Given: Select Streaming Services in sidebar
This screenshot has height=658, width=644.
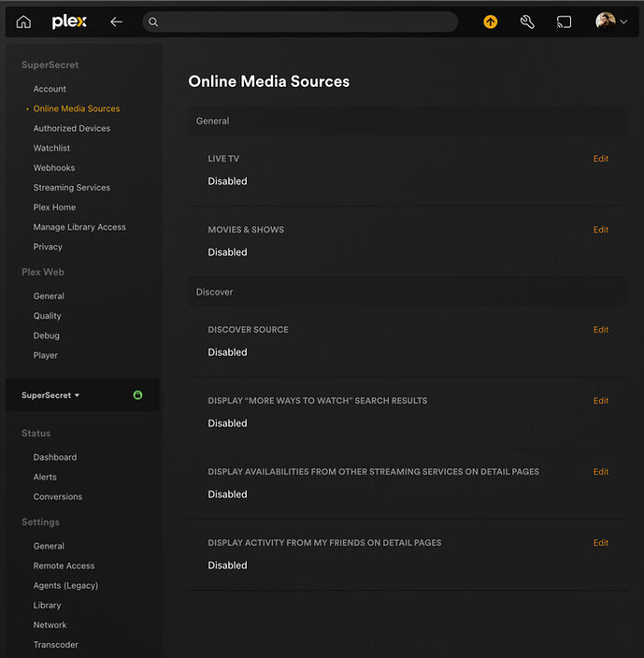Looking at the screenshot, I should (x=72, y=188).
